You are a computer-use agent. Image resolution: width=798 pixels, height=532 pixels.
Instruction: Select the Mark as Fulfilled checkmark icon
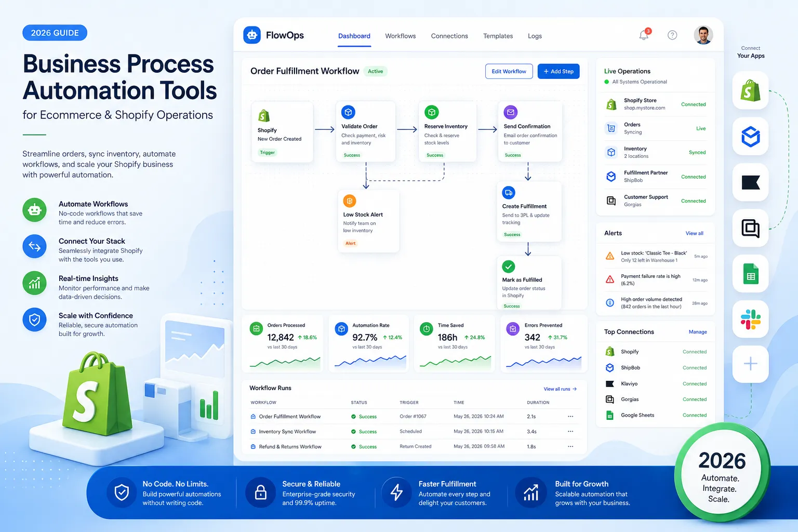(x=509, y=267)
